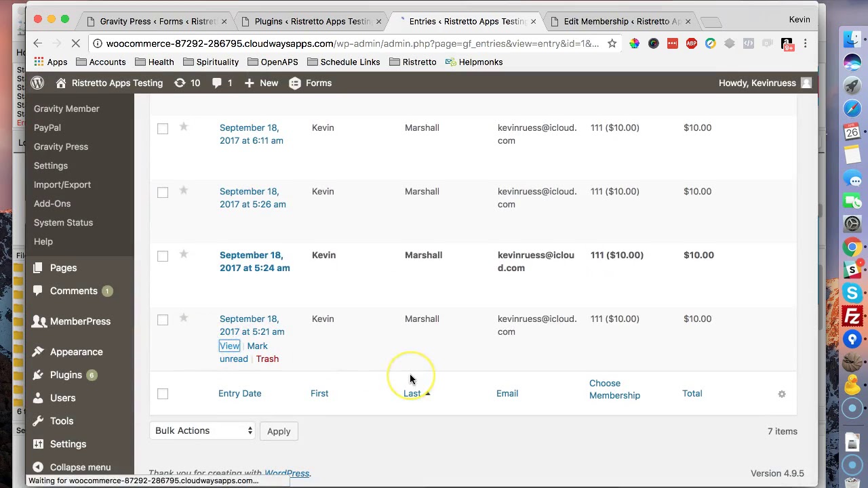Open the updates icon showing 10
This screenshot has height=488, width=868.
pos(186,83)
